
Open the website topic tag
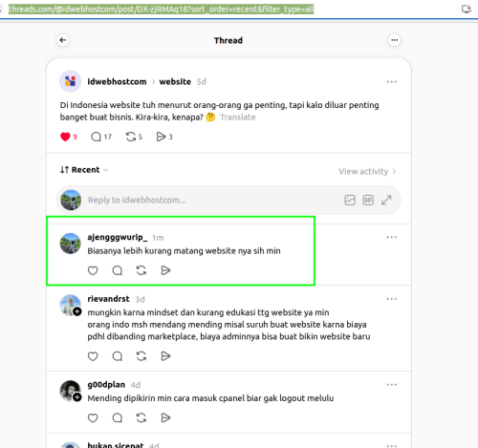pos(175,82)
